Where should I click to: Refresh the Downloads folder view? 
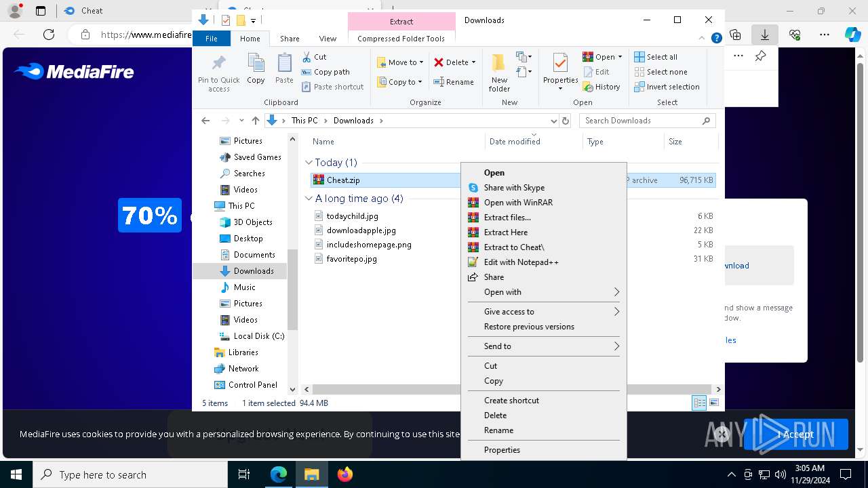pyautogui.click(x=566, y=121)
